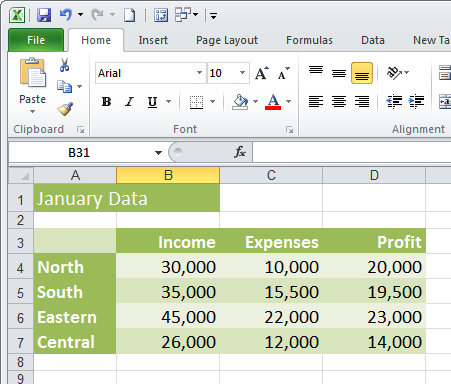This screenshot has height=384, width=451.
Task: Open the Font dialog launcher
Action: coord(289,130)
